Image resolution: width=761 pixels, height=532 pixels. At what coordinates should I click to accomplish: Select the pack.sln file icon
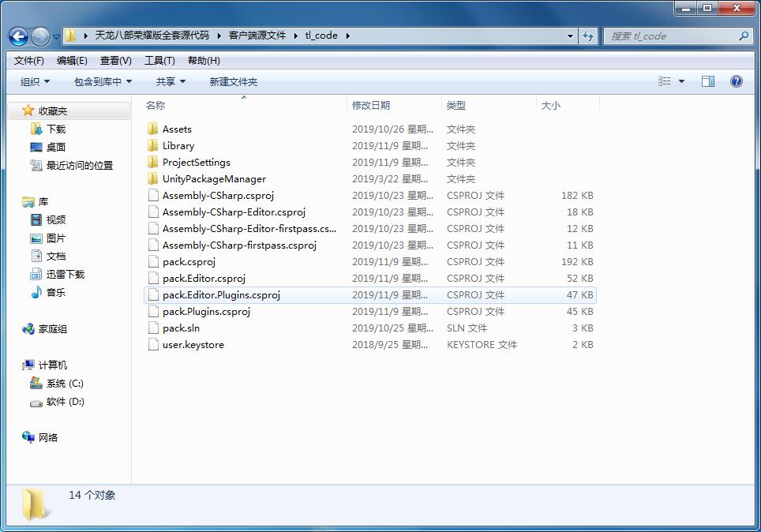(153, 328)
